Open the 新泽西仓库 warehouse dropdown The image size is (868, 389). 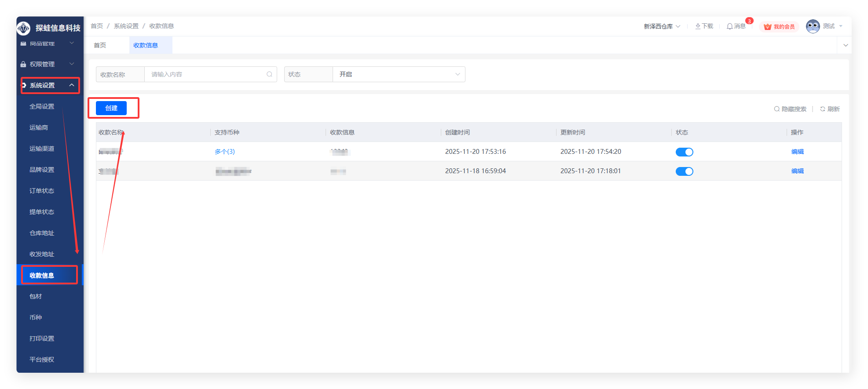(662, 26)
